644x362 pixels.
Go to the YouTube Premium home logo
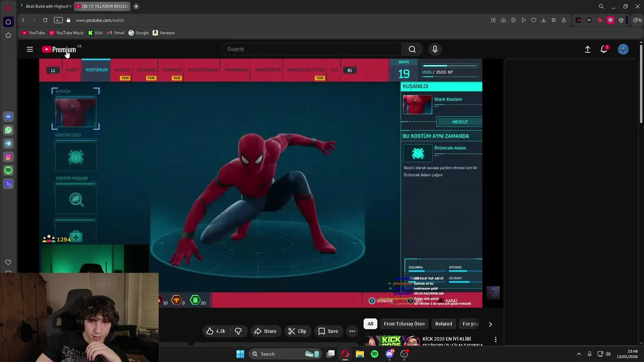click(x=59, y=49)
